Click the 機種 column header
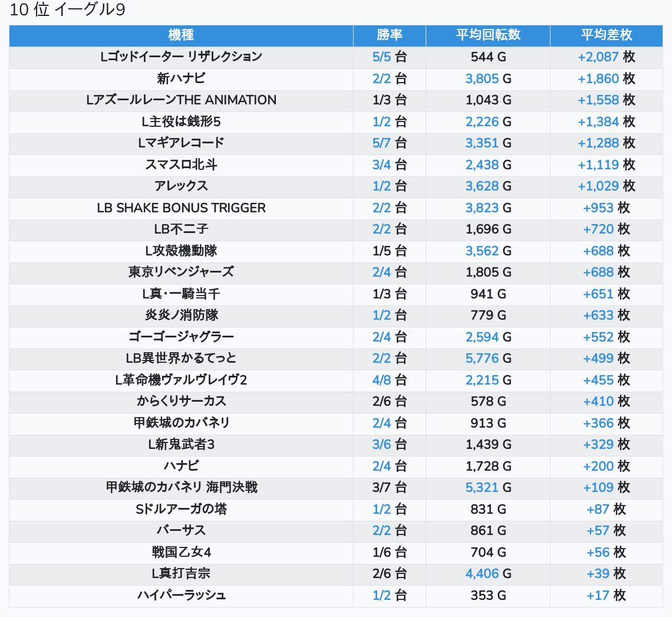This screenshot has width=672, height=617. tap(181, 35)
